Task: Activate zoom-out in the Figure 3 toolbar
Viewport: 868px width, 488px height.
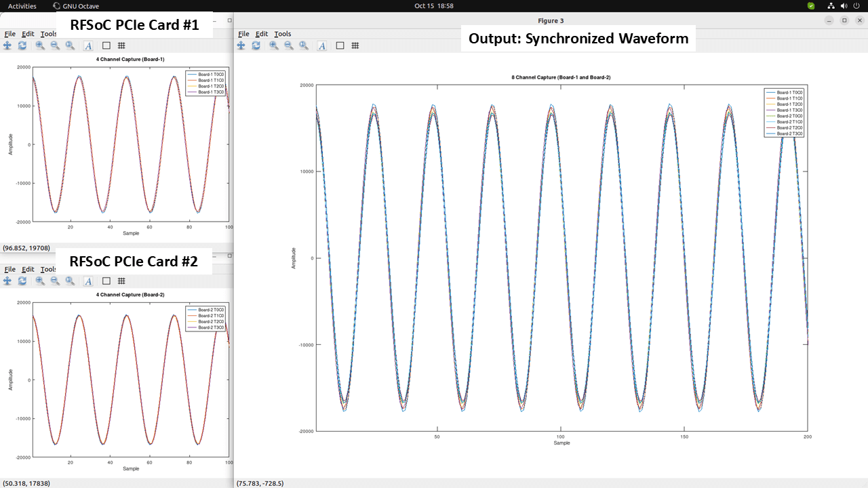Action: [x=289, y=45]
